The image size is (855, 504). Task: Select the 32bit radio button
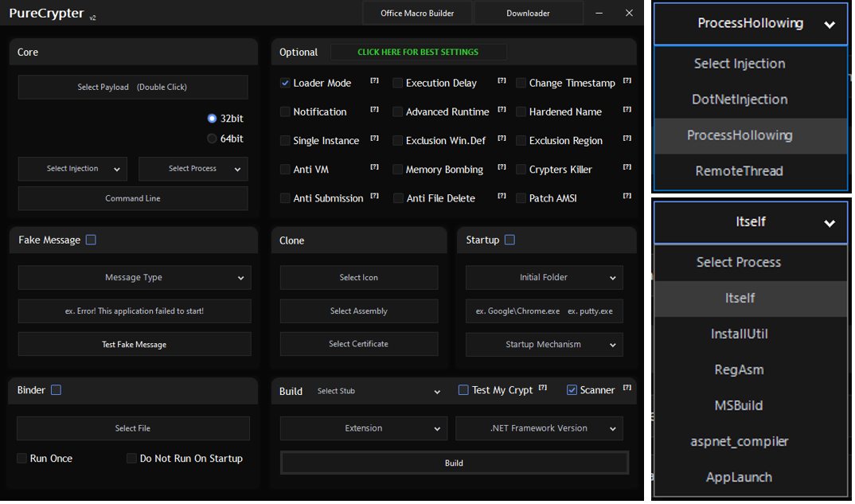coord(212,119)
